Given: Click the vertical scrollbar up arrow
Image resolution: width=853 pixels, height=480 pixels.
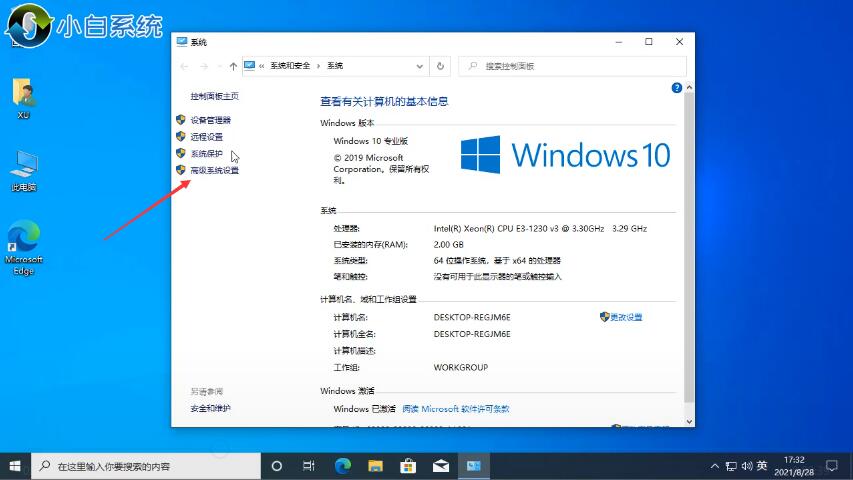Looking at the screenshot, I should tap(689, 87).
